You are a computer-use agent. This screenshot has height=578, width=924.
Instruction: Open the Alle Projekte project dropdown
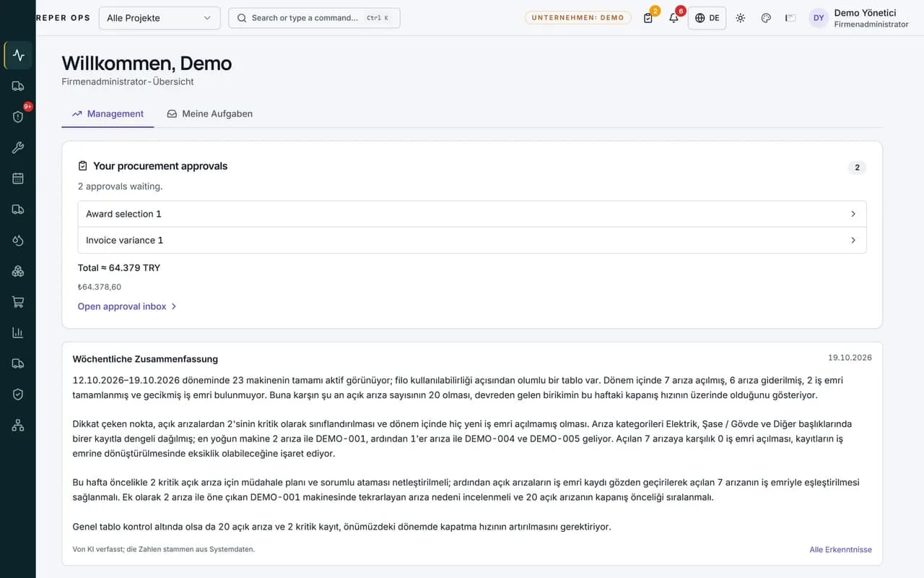pyautogui.click(x=160, y=18)
